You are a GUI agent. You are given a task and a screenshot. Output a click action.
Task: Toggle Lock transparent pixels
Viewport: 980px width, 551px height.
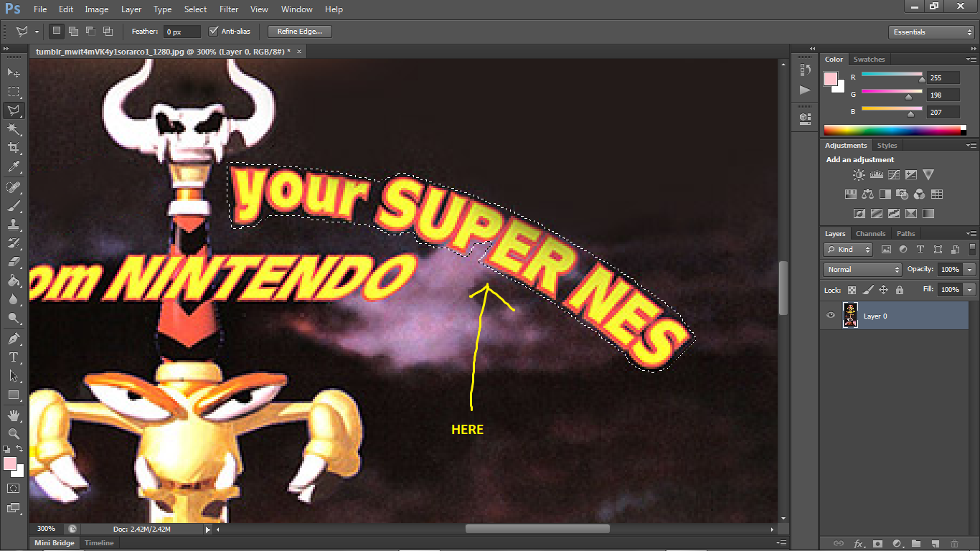[x=852, y=290]
